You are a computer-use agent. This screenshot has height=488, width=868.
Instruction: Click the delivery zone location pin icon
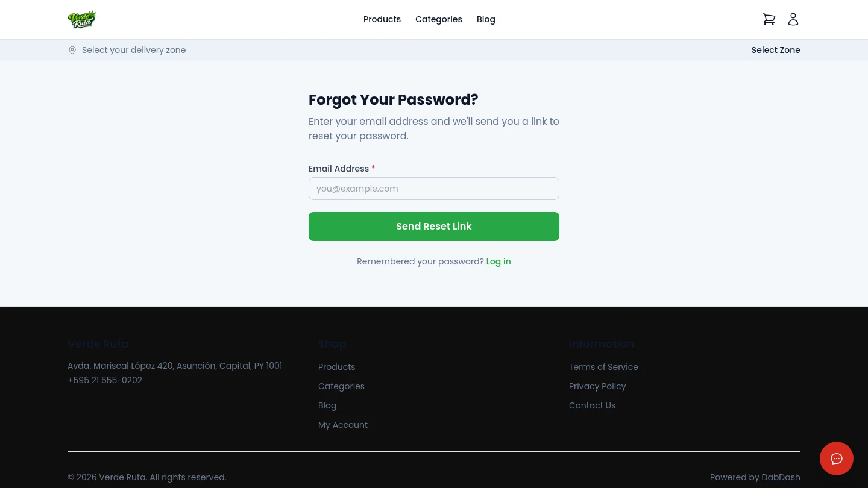[x=72, y=50]
